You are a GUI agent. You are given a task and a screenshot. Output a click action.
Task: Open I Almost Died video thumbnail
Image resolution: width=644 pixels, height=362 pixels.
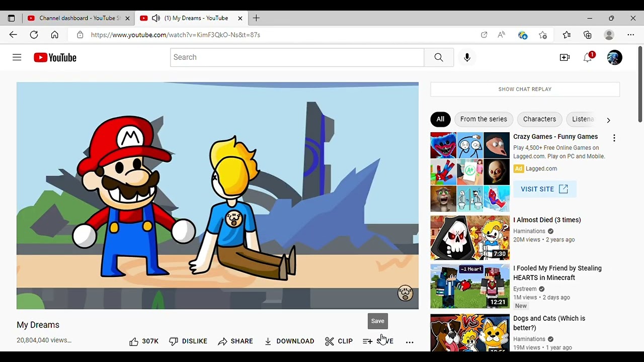[470, 238]
